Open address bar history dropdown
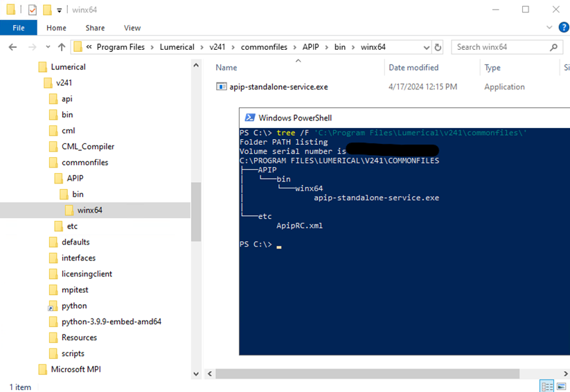Image resolution: width=570 pixels, height=392 pixels. (427, 47)
